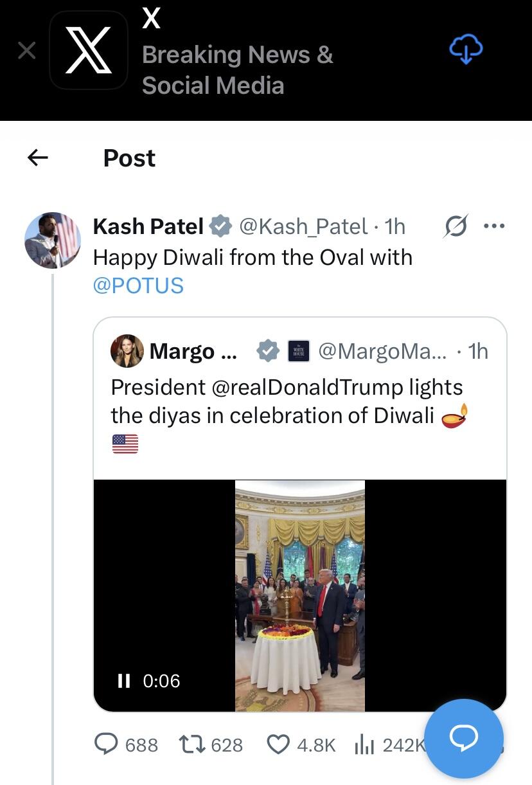Tap the quoted post text about diyas
Viewport: 532px width, 785px height.
[x=287, y=401]
